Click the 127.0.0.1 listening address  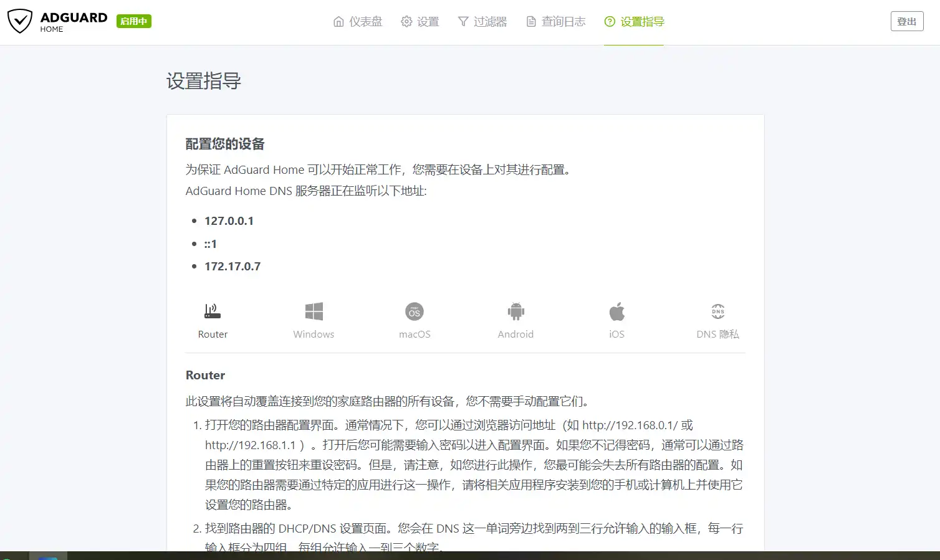[229, 221]
